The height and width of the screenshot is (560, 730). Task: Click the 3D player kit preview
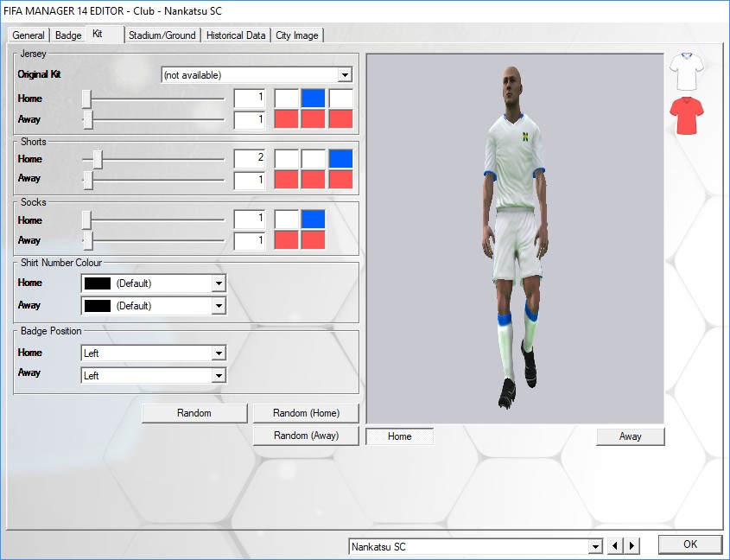[515, 239]
